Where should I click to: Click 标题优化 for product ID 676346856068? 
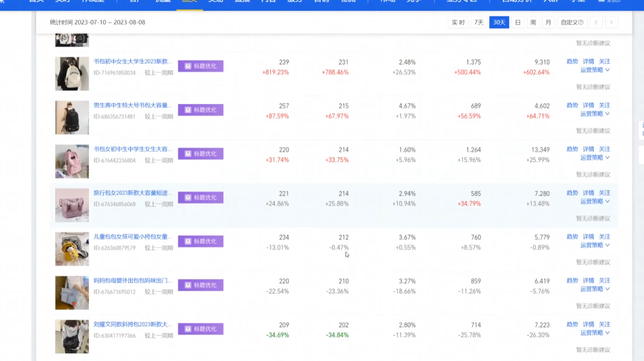coord(201,198)
